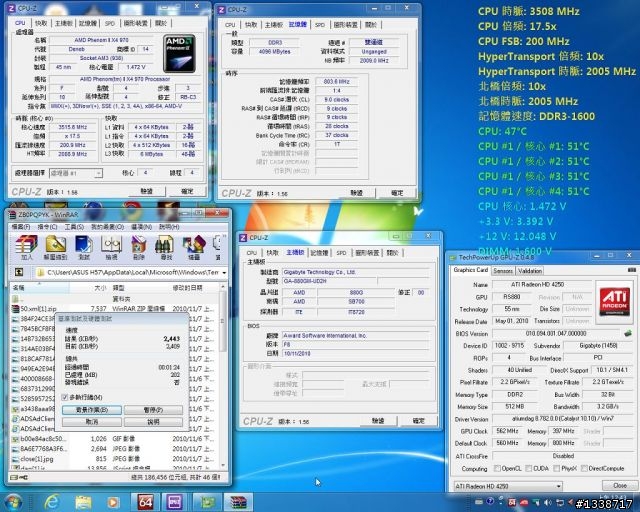Open the ATI Radeon HD 4250 card dropdown

click(508, 486)
